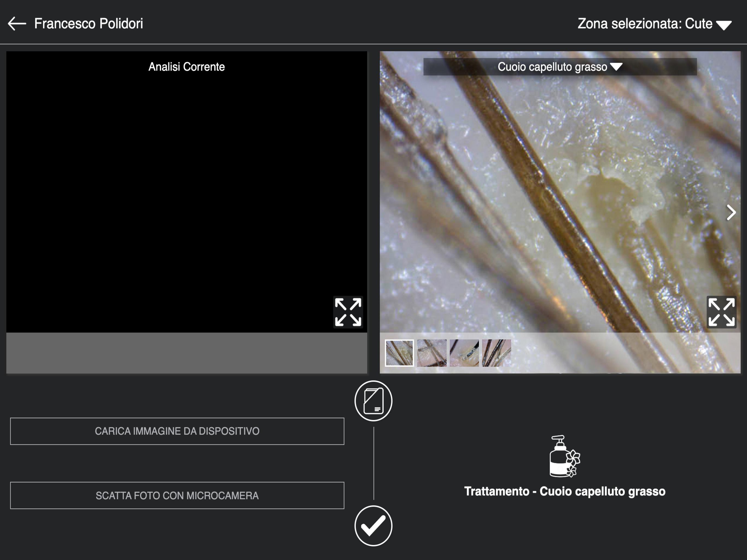Viewport: 747px width, 560px height.
Task: Click the Analisi Corrente label
Action: [x=186, y=67]
